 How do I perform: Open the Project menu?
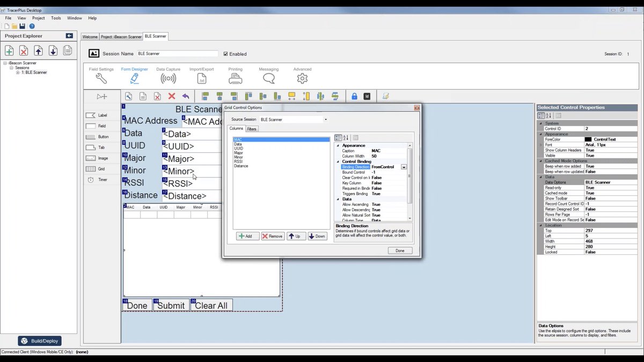39,18
